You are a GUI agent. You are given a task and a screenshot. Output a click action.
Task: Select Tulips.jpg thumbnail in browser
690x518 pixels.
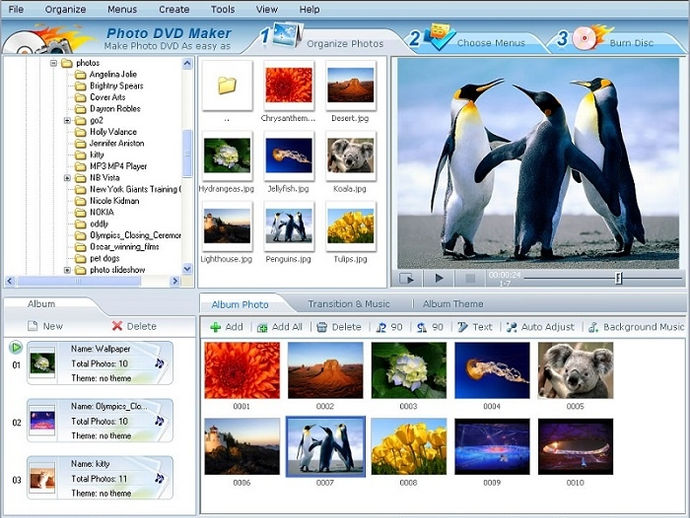[x=351, y=226]
